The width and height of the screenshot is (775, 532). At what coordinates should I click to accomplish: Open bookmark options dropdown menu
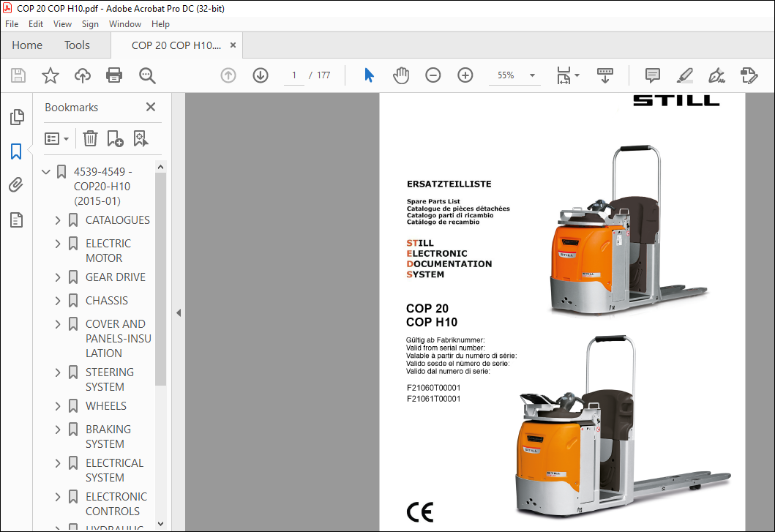click(56, 138)
